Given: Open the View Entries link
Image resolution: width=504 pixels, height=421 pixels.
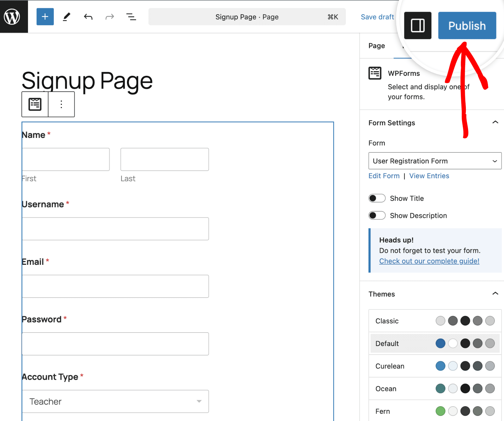Looking at the screenshot, I should (x=429, y=176).
